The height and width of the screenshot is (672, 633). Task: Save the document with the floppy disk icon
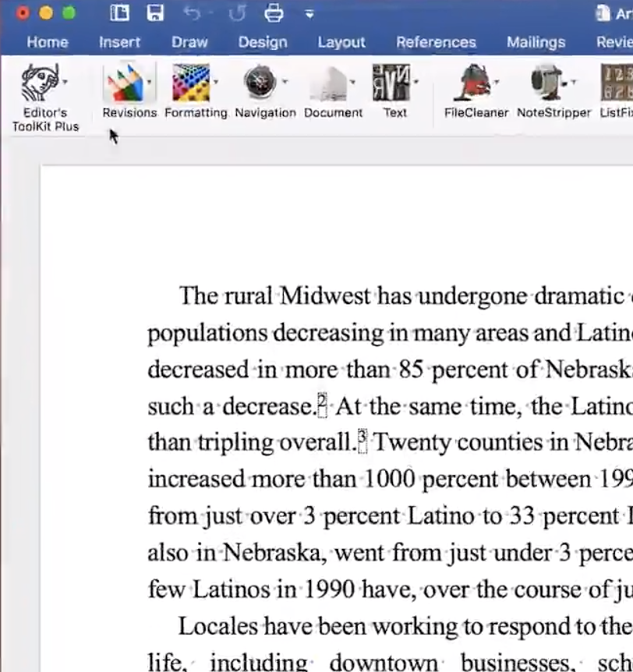(155, 13)
